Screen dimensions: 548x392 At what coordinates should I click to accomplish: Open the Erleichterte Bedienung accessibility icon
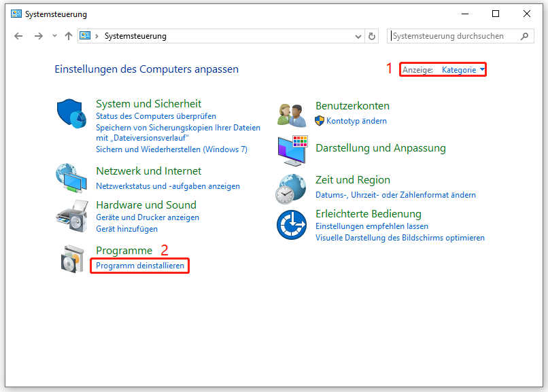(x=292, y=225)
